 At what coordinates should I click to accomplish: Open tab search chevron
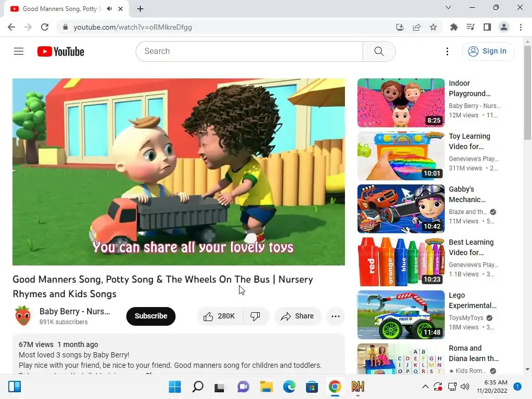(448, 7)
